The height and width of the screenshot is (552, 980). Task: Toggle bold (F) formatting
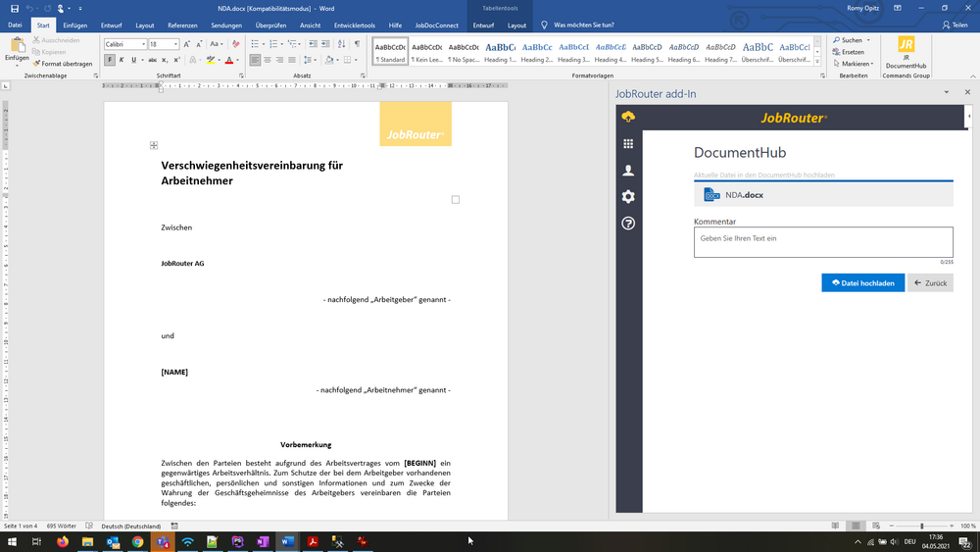(x=110, y=60)
